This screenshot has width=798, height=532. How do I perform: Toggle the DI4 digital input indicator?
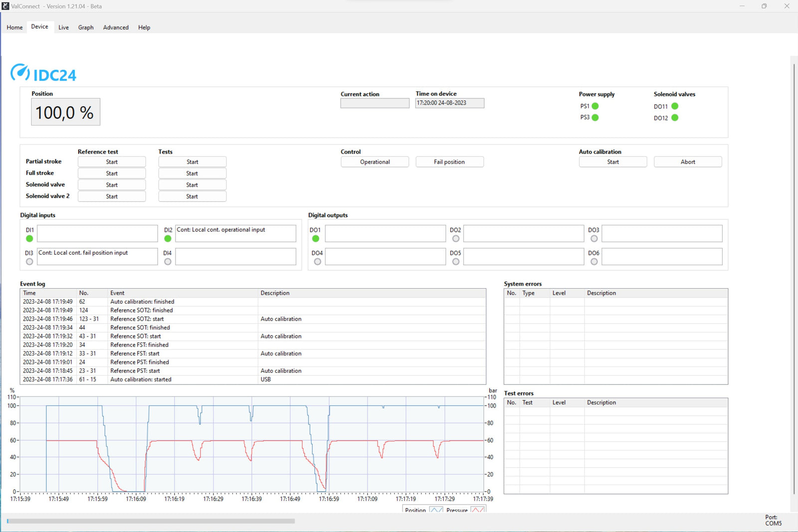[x=168, y=261]
